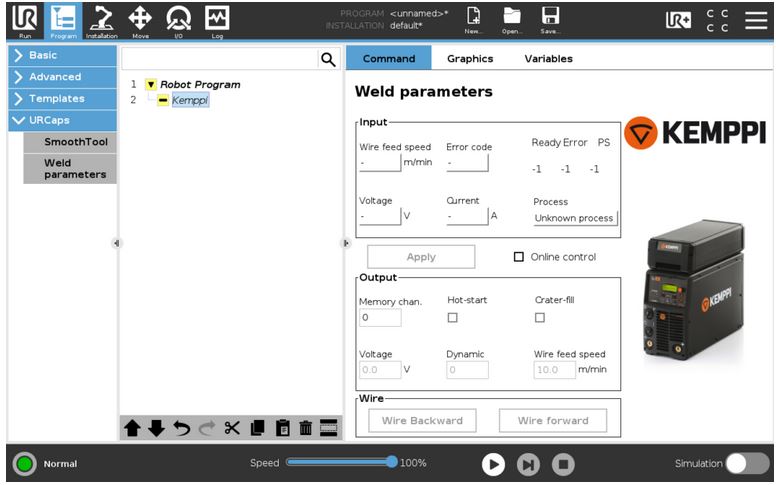The image size is (776, 485).
Task: Open the hamburger menu
Action: tap(756, 20)
